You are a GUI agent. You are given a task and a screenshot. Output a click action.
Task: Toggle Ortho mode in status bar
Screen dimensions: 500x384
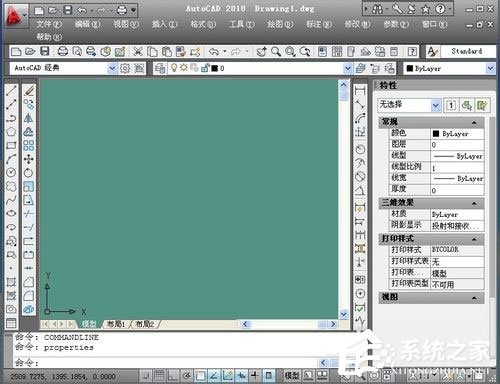pos(173,376)
